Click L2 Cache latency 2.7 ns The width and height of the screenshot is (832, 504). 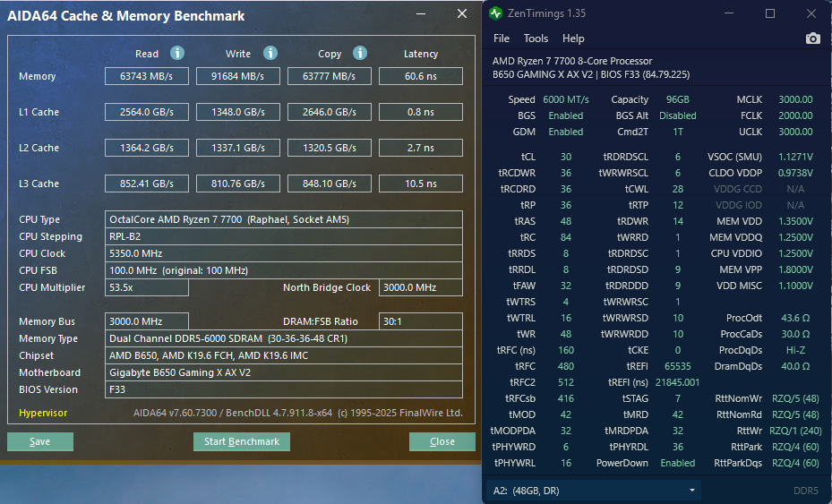tap(421, 148)
